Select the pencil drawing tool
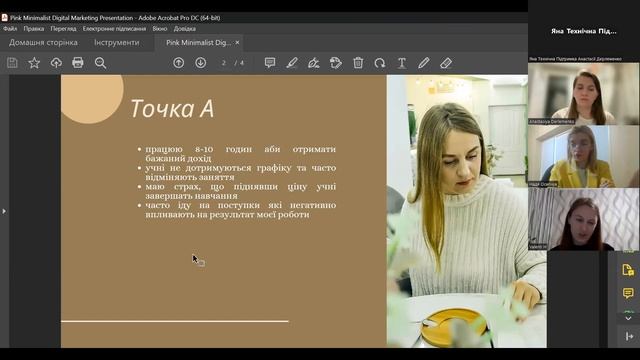This screenshot has width=640, height=360. click(424, 63)
